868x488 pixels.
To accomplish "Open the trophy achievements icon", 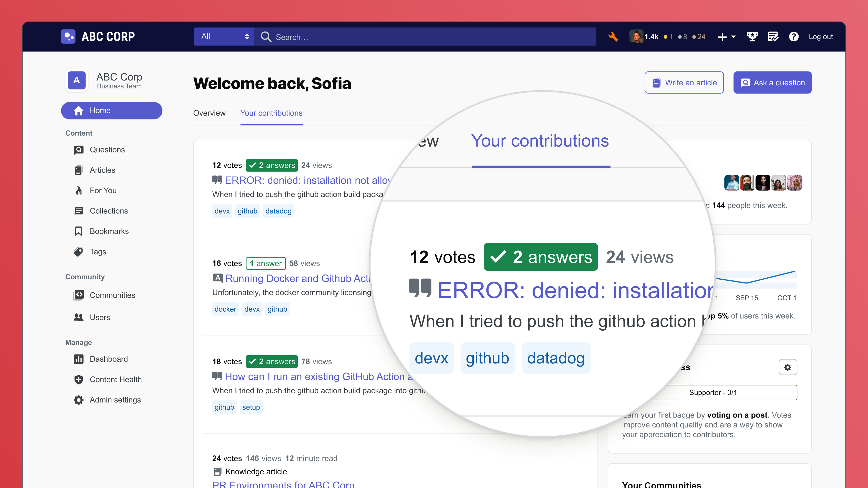I will click(x=752, y=36).
